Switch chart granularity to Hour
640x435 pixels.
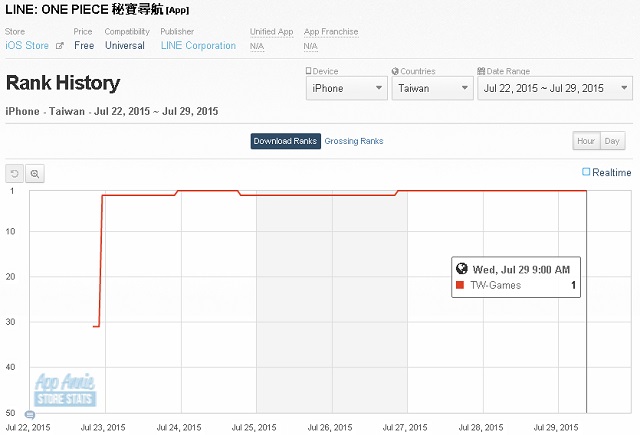point(586,141)
